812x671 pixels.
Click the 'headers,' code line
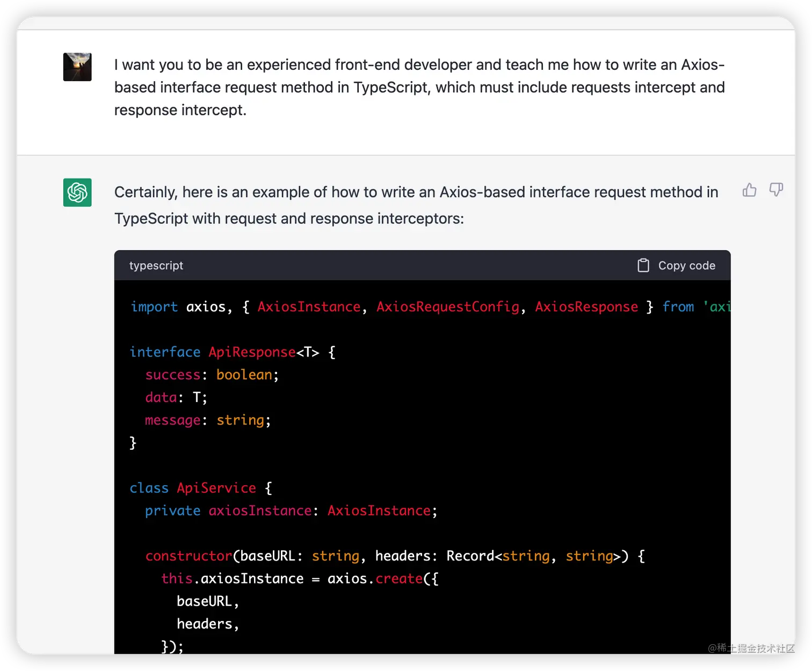[x=208, y=624]
